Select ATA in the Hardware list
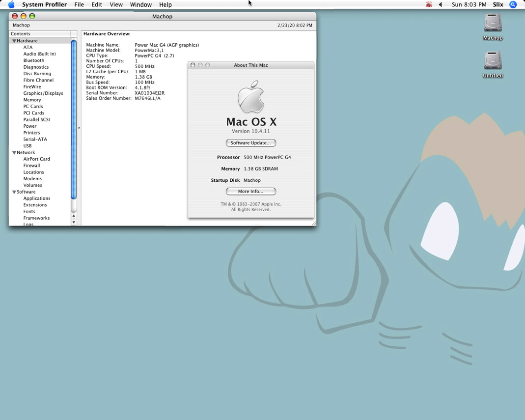The image size is (525, 420). point(28,48)
